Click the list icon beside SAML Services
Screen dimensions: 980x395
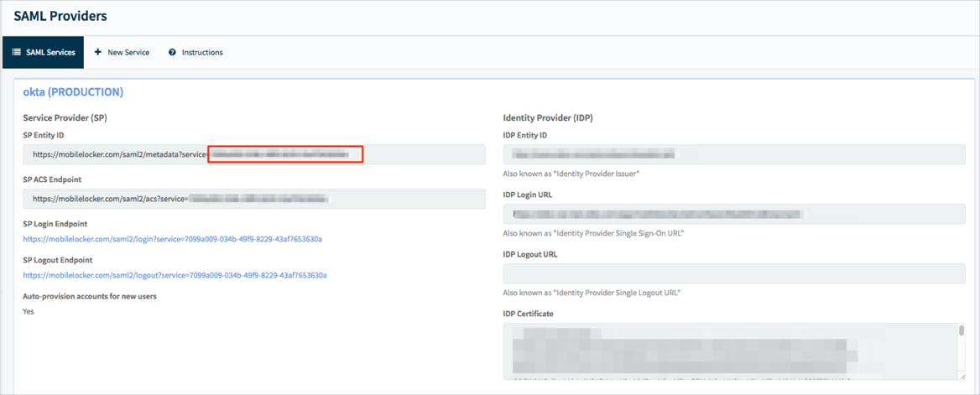[x=16, y=52]
